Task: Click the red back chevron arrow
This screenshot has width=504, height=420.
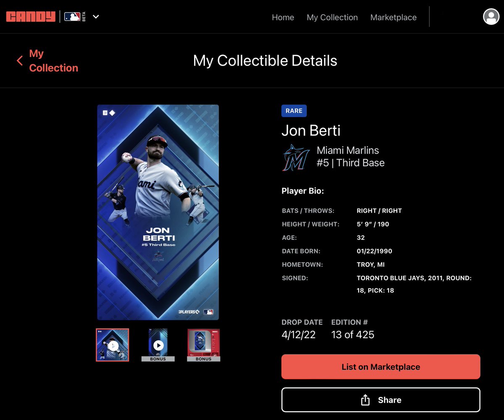Action: (19, 60)
